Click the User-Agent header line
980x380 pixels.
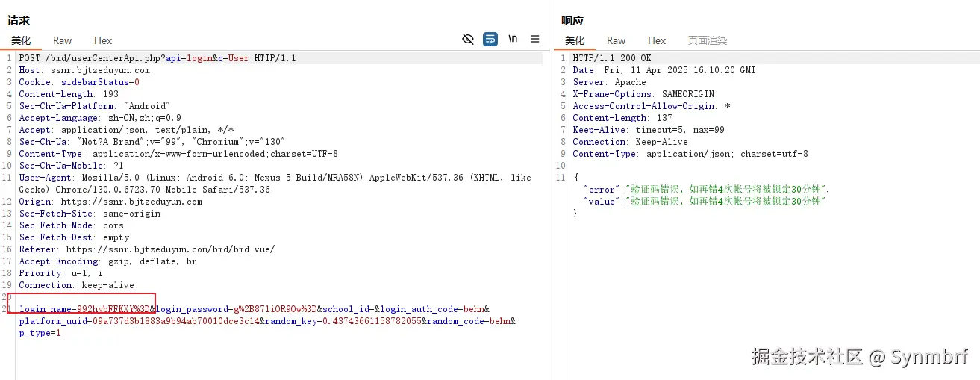pos(275,184)
